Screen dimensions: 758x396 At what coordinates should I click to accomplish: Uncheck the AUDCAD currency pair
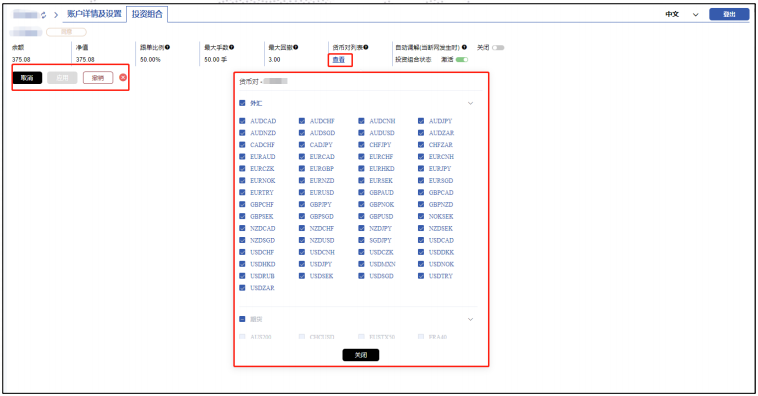242,121
